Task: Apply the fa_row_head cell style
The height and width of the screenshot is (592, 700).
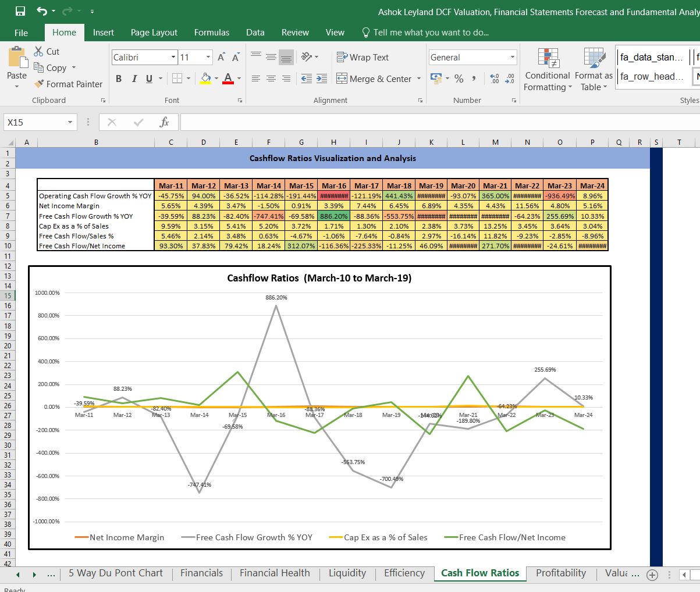Action: [x=651, y=76]
